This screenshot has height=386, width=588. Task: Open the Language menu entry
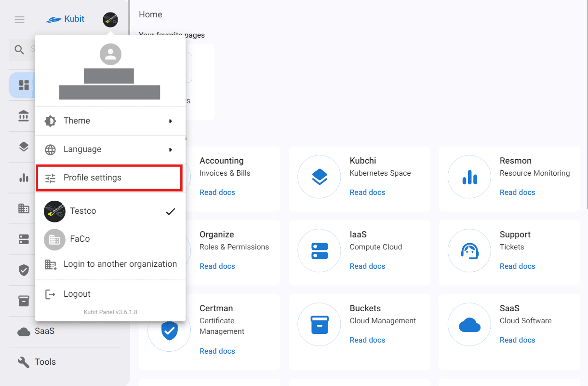(110, 150)
